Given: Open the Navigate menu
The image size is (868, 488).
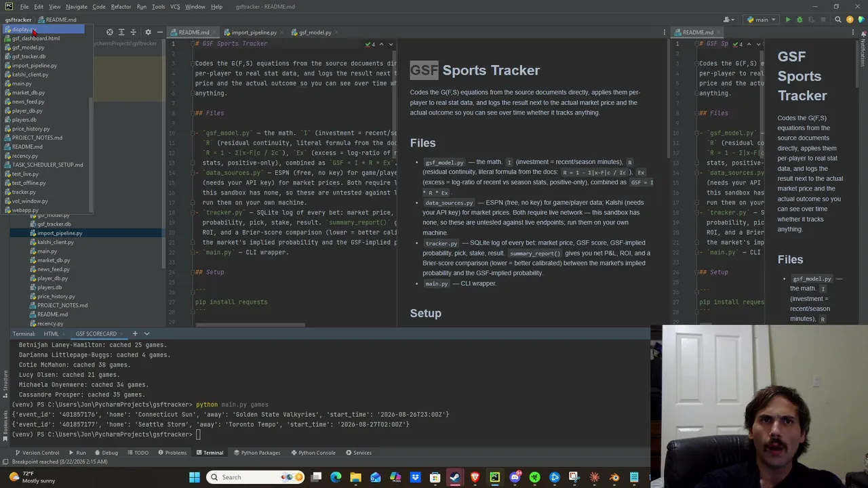Looking at the screenshot, I should click(x=76, y=7).
